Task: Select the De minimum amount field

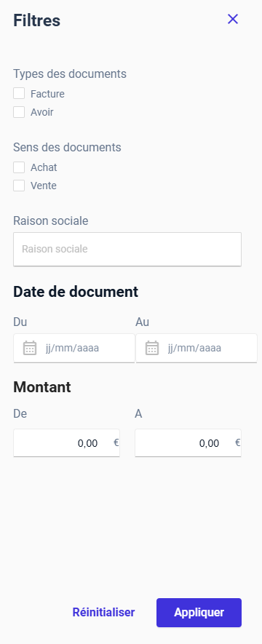Action: click(66, 443)
